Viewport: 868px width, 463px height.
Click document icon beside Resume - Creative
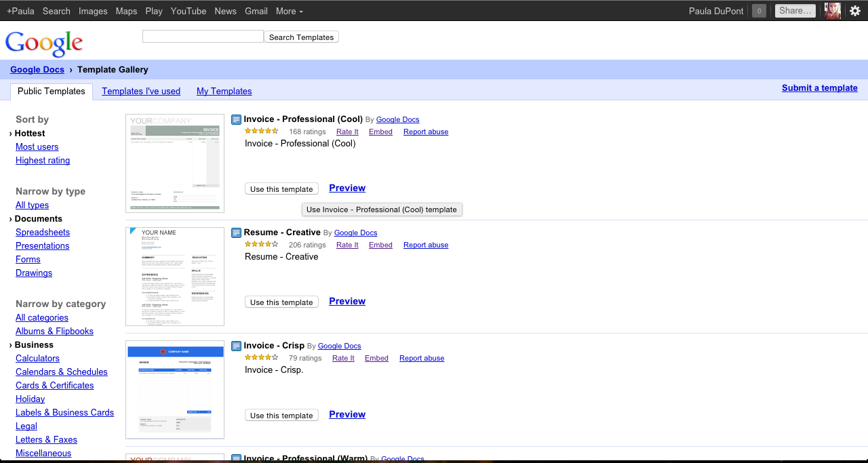click(x=236, y=233)
